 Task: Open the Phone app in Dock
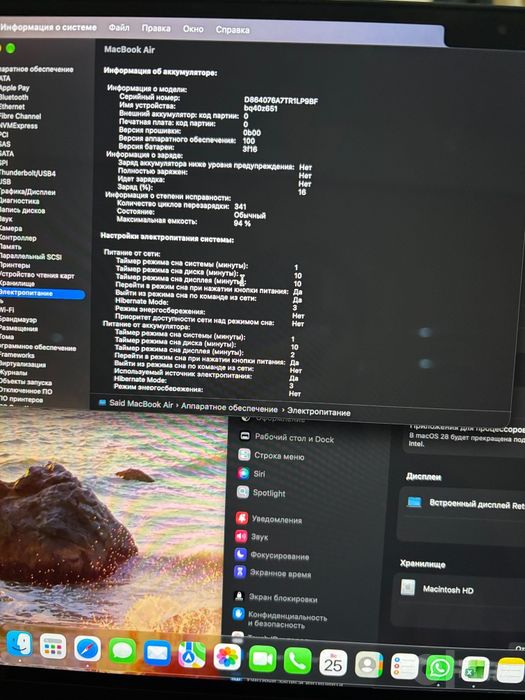pos(297,661)
